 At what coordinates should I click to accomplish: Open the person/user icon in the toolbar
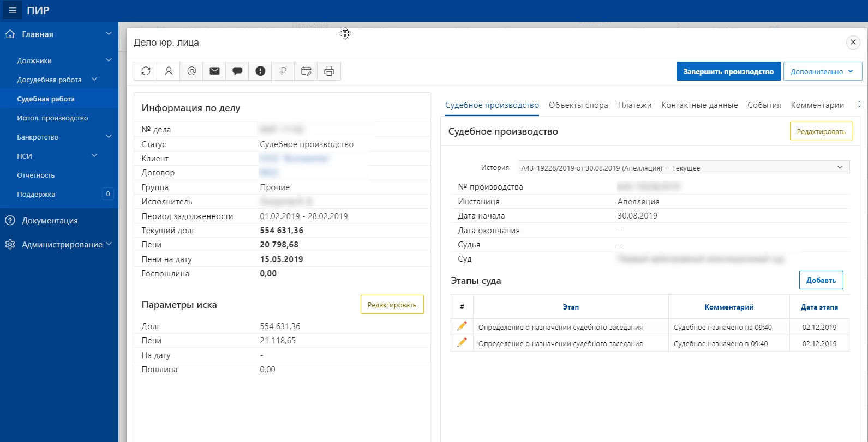(169, 71)
